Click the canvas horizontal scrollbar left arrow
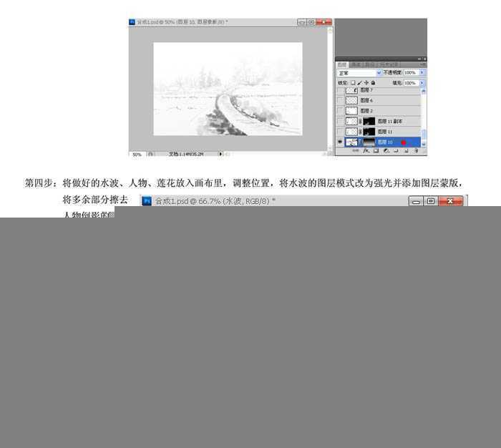The image size is (501, 448). [227, 154]
